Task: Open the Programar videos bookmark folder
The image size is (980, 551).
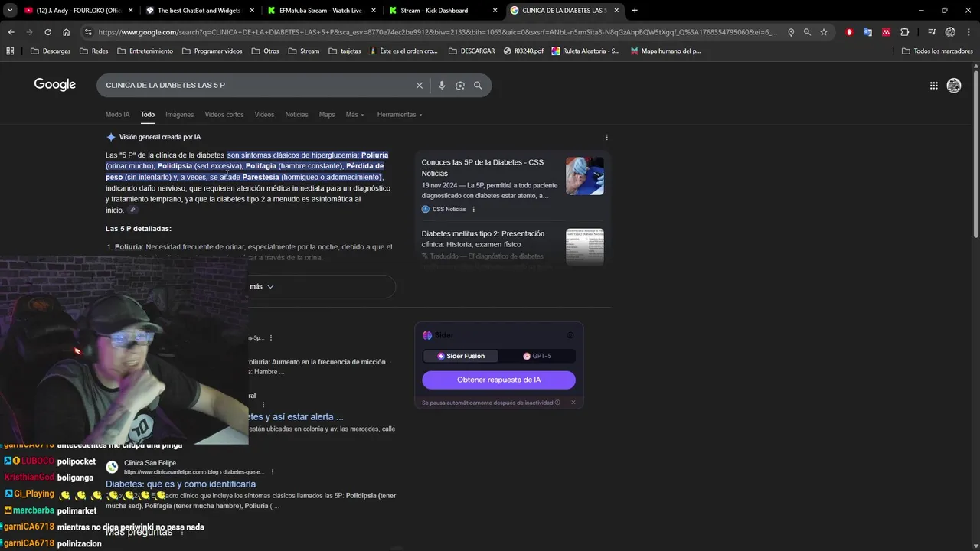Action: (x=212, y=51)
